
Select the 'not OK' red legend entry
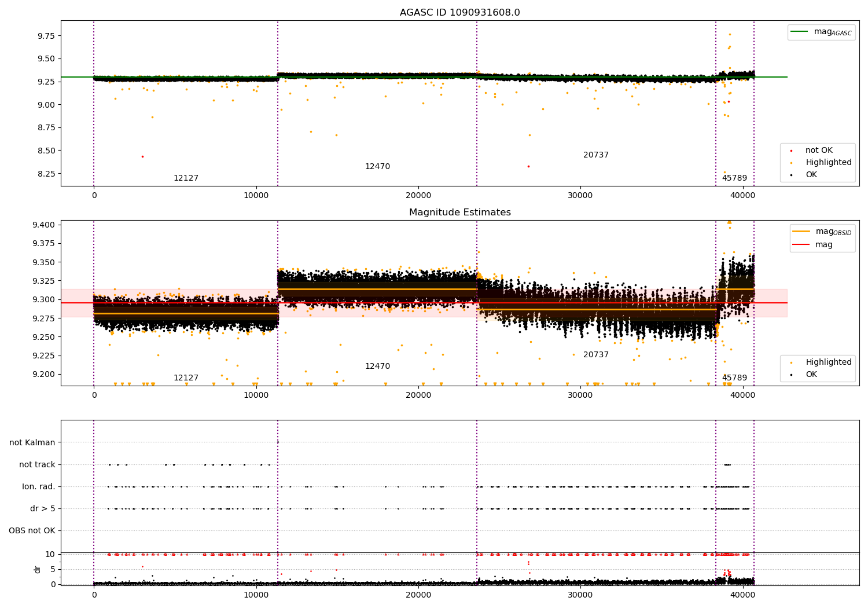pyautogui.click(x=812, y=151)
